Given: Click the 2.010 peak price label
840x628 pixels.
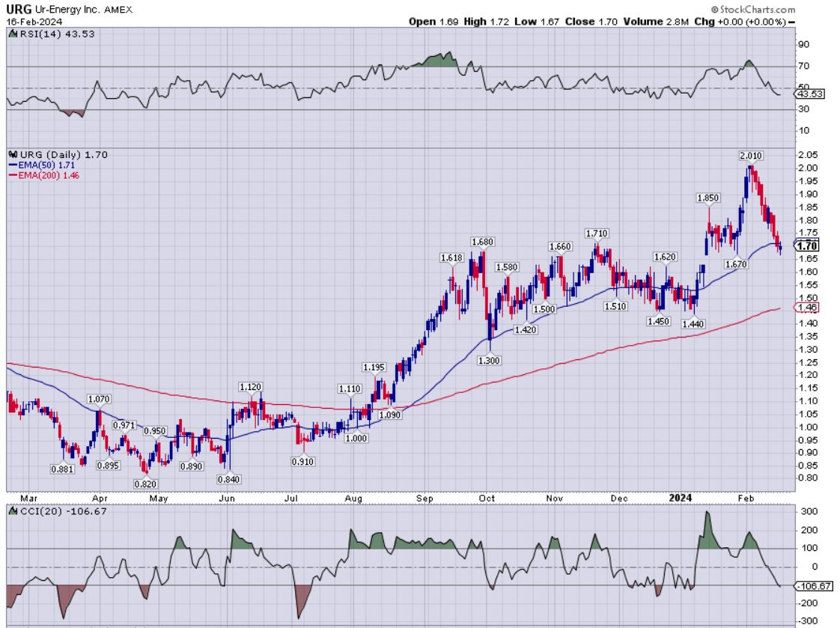Looking at the screenshot, I should 751,156.
